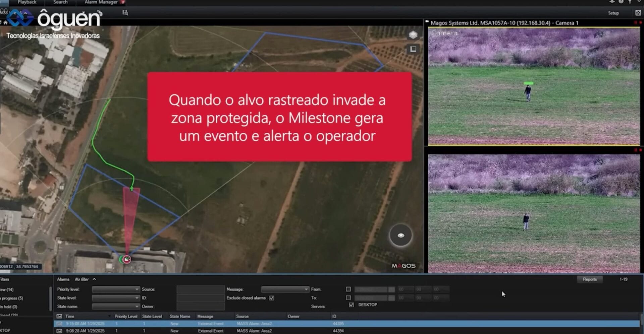Click the fullscreen icon next to Setup
Screen dimensions: 644x334
point(638,13)
